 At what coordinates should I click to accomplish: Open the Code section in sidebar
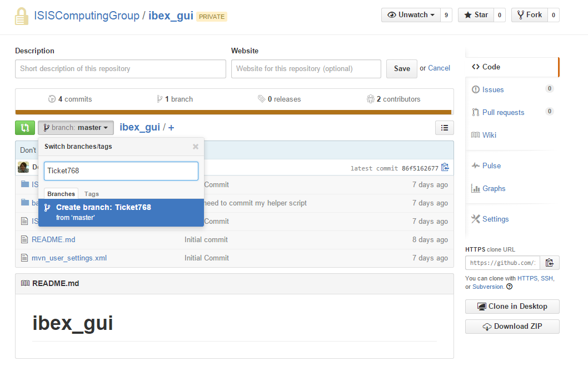[512, 67]
